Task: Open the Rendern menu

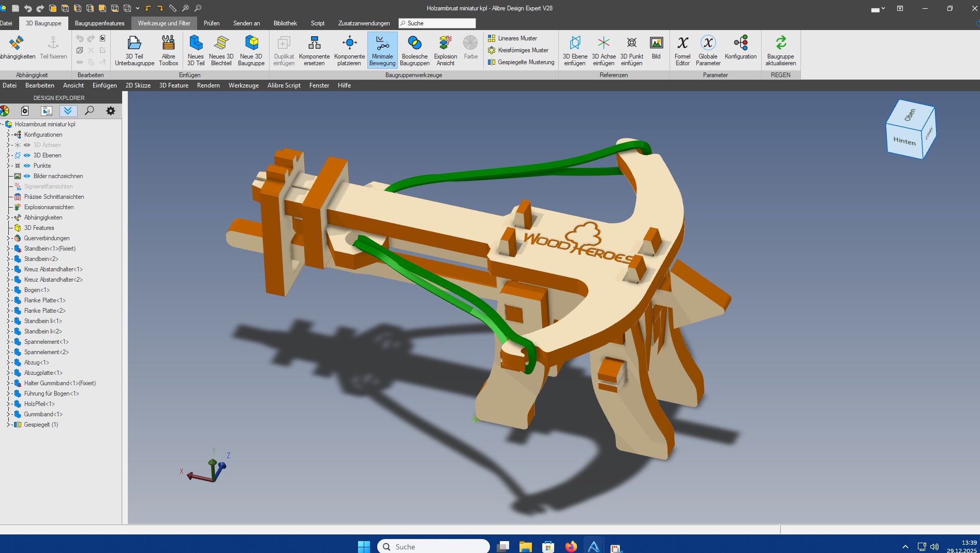Action: pos(208,85)
